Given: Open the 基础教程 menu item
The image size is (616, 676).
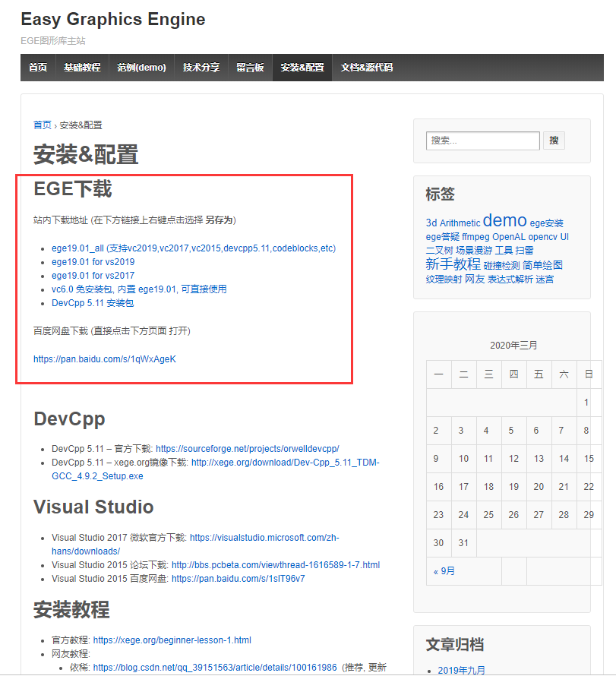Looking at the screenshot, I should click(82, 67).
